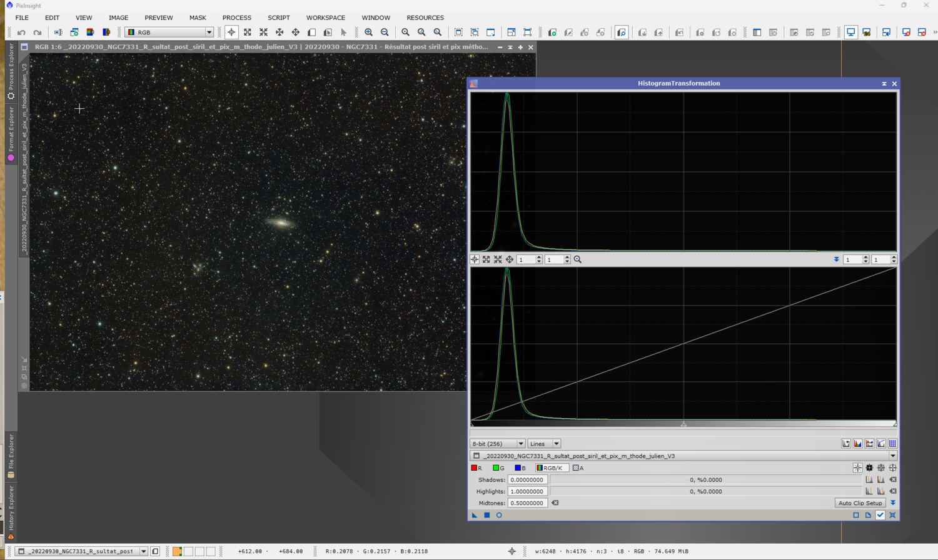The height and width of the screenshot is (560, 938).
Task: Click the Shadows value input field
Action: (527, 480)
